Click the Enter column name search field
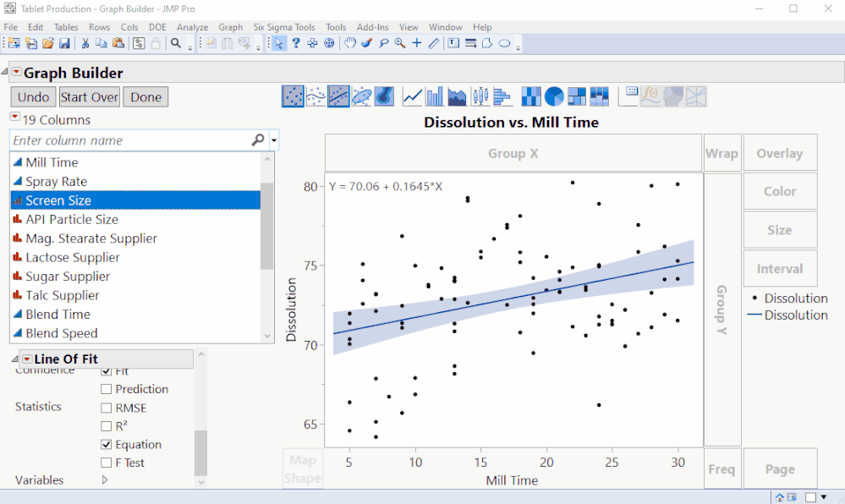Image resolution: width=845 pixels, height=504 pixels. pos(127,140)
